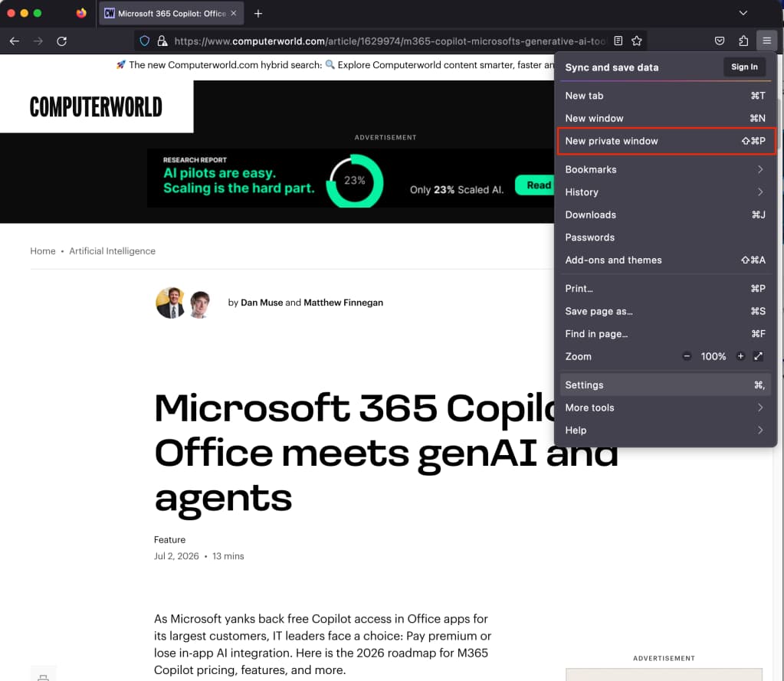The width and height of the screenshot is (784, 681).
Task: Choose New window menu item
Action: coord(665,119)
